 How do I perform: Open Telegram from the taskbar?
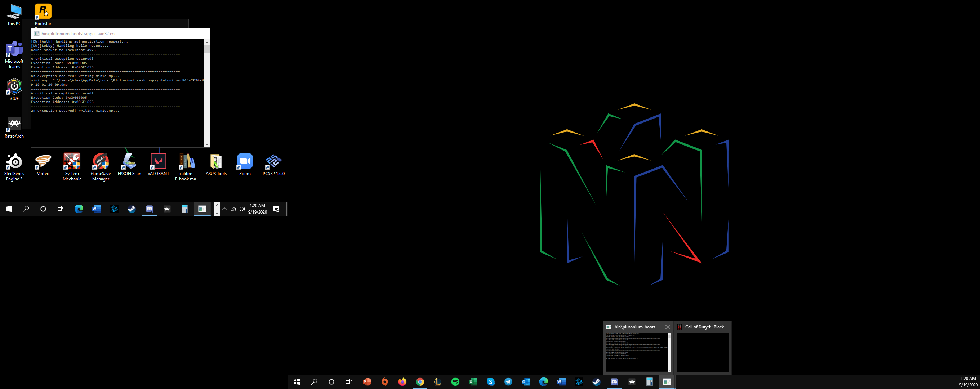pos(508,382)
